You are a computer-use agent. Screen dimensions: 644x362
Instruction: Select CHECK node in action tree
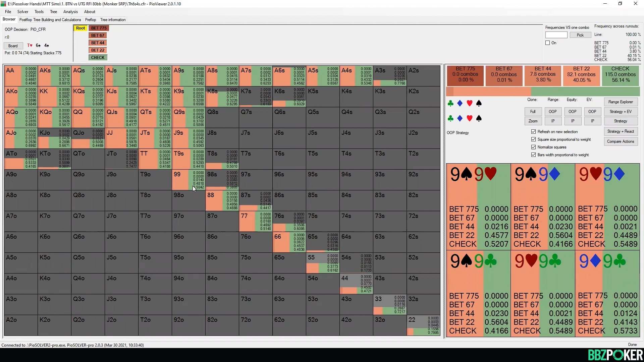98,58
